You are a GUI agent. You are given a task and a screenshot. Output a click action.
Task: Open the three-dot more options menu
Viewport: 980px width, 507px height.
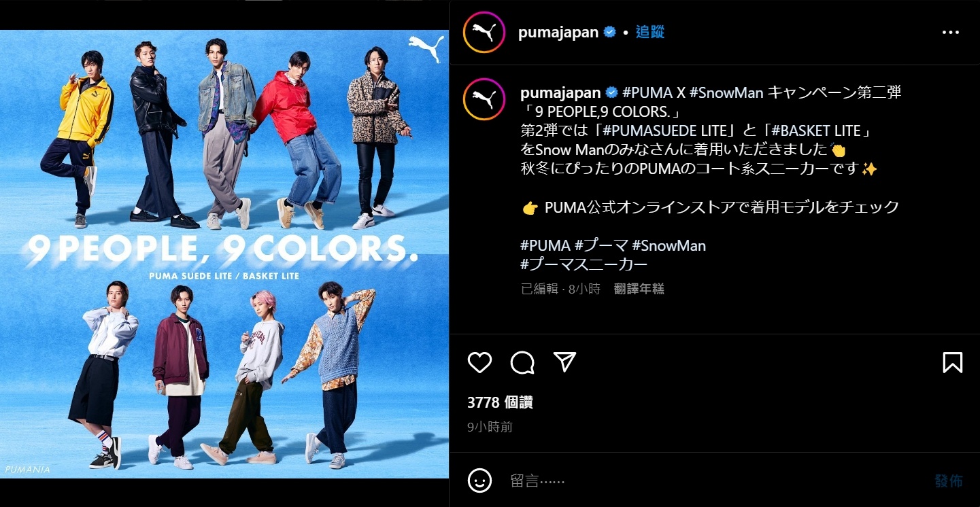pyautogui.click(x=950, y=32)
